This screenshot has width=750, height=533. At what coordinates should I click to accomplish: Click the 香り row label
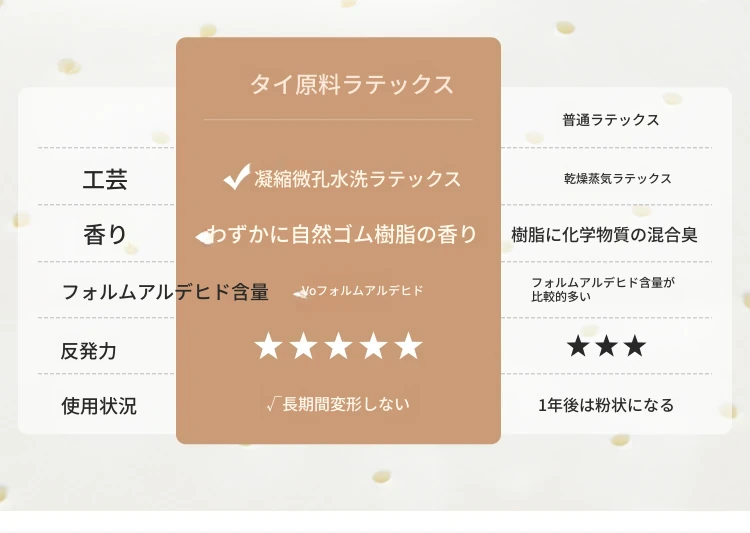(105, 235)
